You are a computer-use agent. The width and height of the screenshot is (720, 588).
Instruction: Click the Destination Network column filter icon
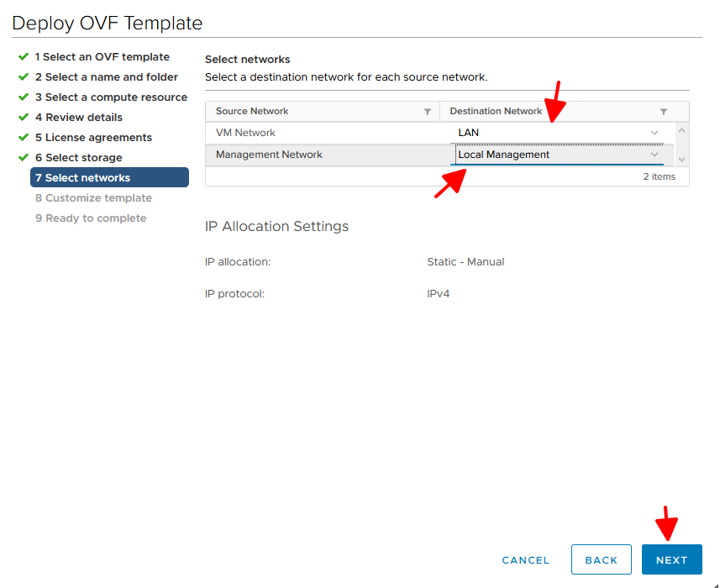(664, 112)
